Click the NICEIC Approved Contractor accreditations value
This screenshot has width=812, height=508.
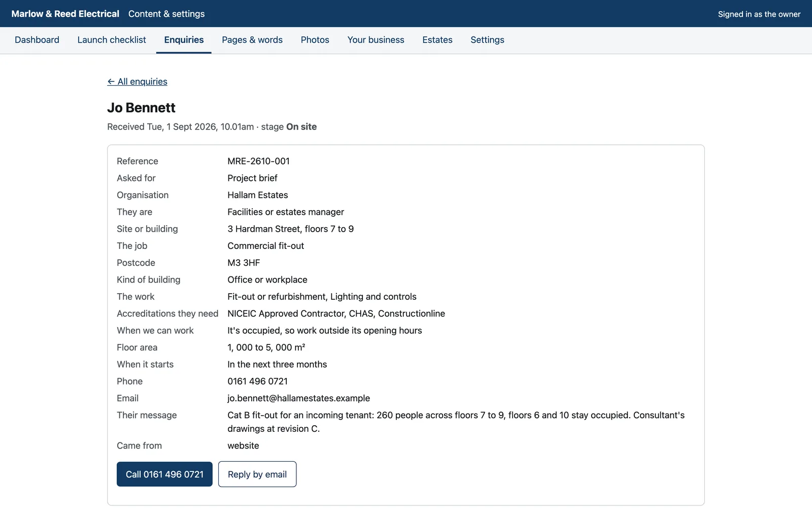click(336, 313)
